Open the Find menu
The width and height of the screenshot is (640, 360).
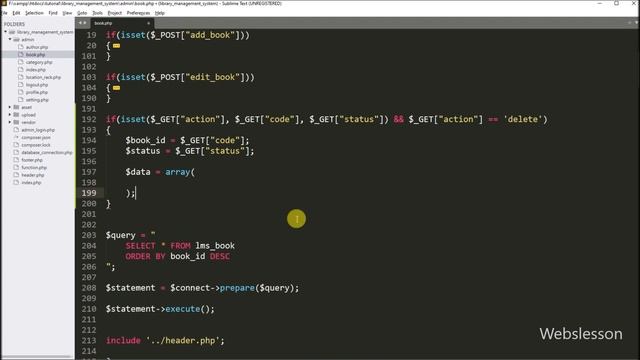(53, 13)
